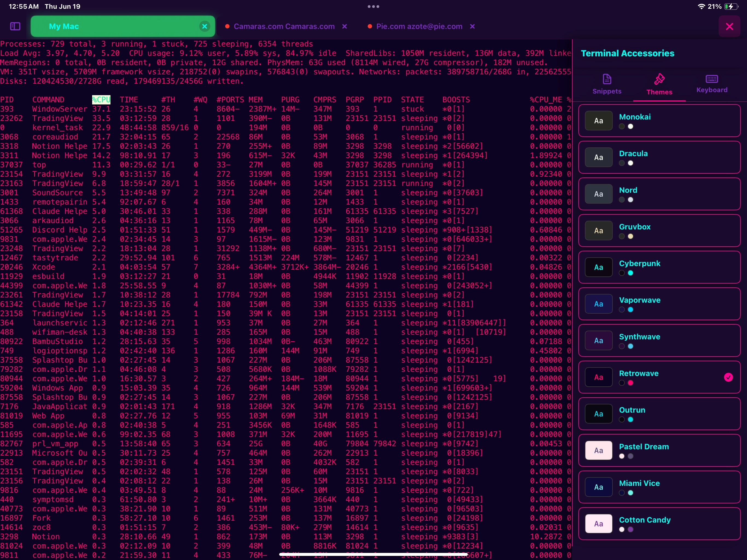Select the Nord theme
The height and width of the screenshot is (560, 747).
pos(659,194)
